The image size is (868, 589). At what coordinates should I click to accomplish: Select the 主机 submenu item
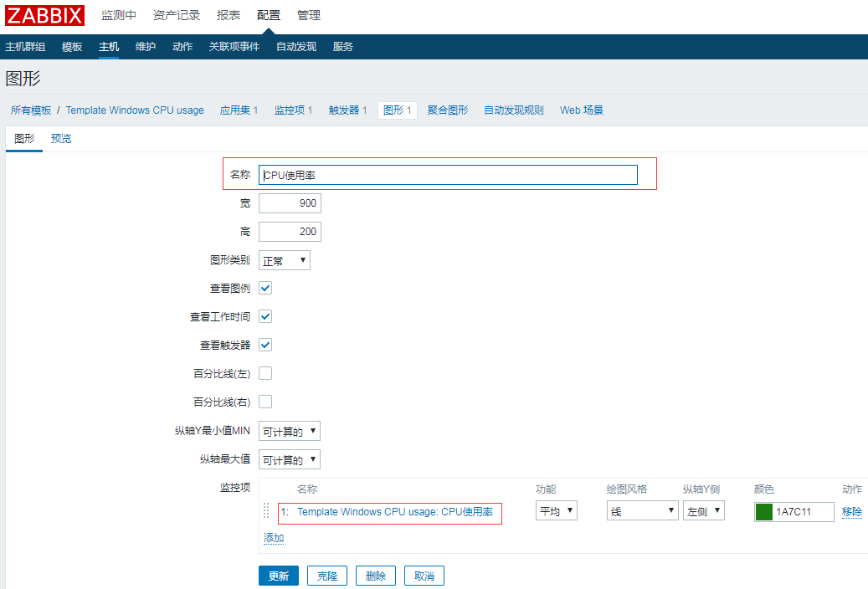109,47
